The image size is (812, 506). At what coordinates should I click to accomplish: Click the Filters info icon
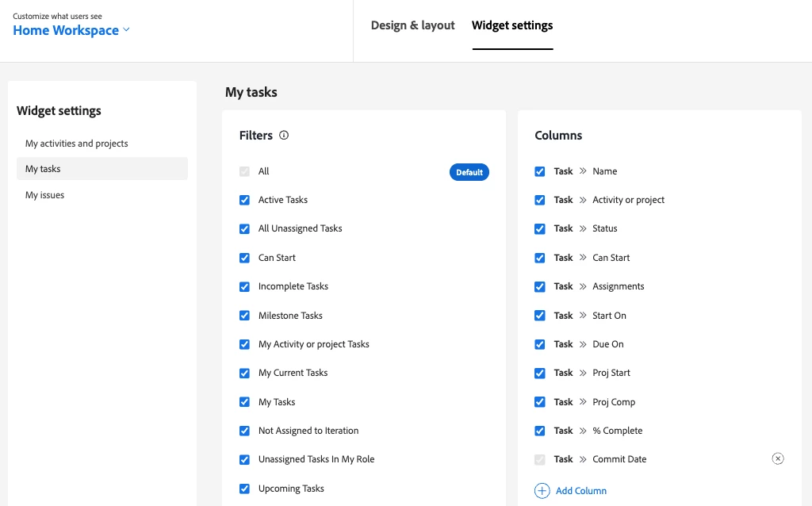284,135
